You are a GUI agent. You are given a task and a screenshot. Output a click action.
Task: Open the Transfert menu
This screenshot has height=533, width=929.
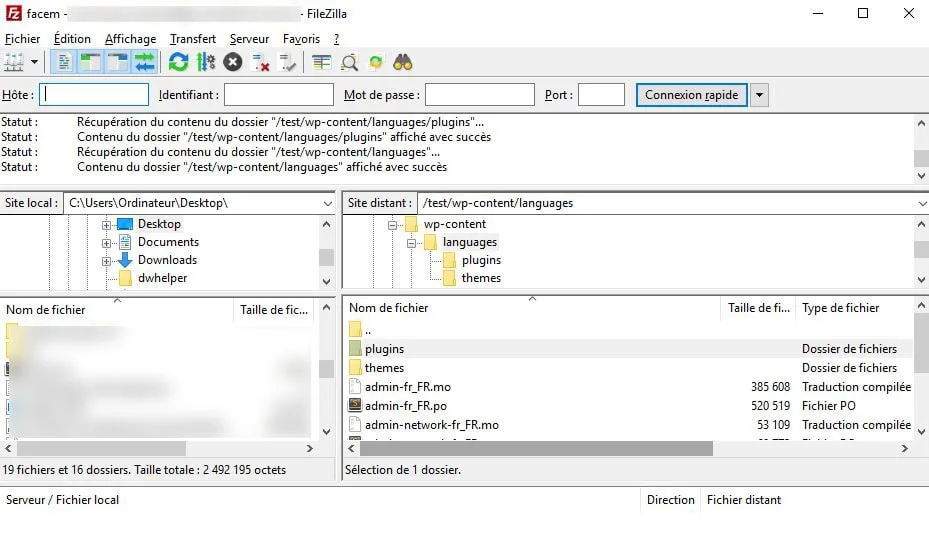click(x=193, y=39)
